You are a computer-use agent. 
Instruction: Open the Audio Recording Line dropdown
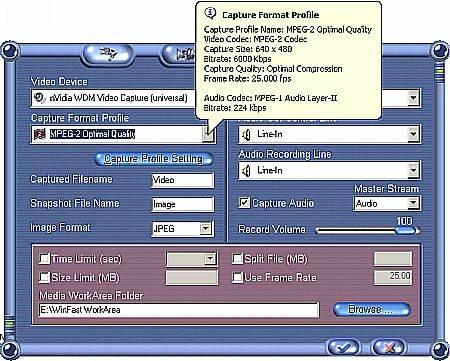click(x=413, y=171)
